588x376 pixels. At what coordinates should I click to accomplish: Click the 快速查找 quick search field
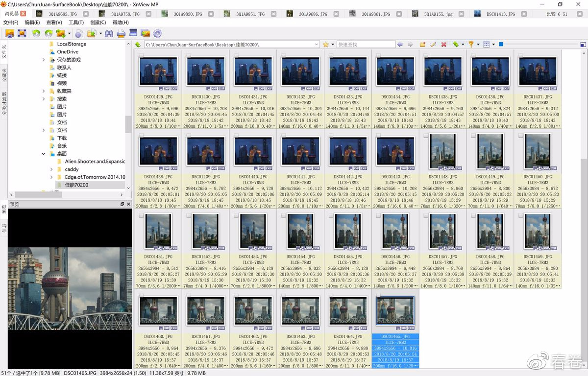[365, 45]
